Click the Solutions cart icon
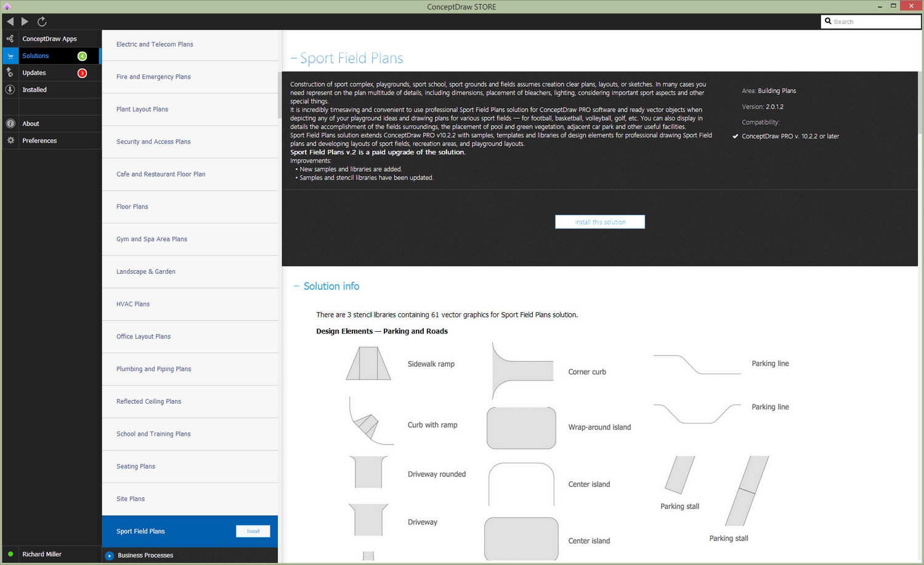Viewport: 924px width, 565px height. tap(10, 56)
